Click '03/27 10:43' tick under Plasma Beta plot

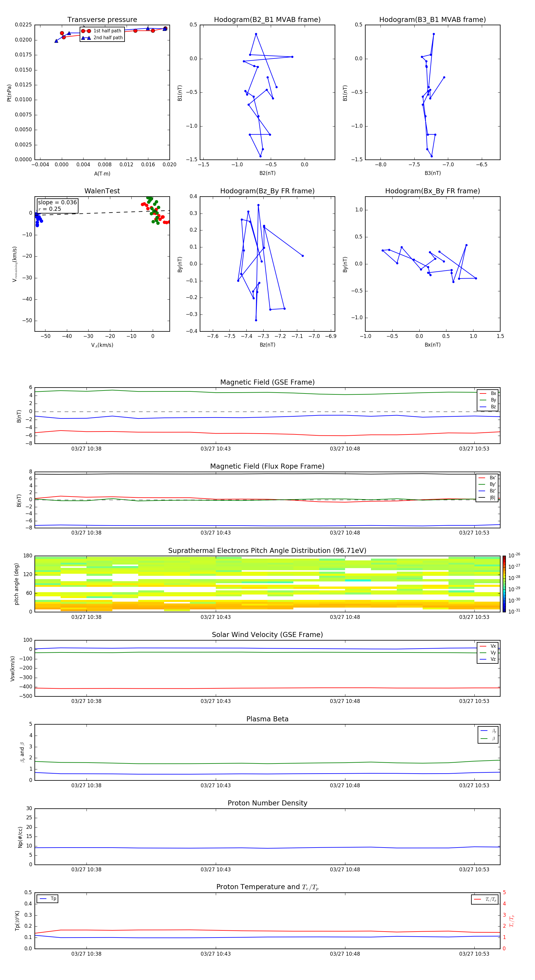215,785
